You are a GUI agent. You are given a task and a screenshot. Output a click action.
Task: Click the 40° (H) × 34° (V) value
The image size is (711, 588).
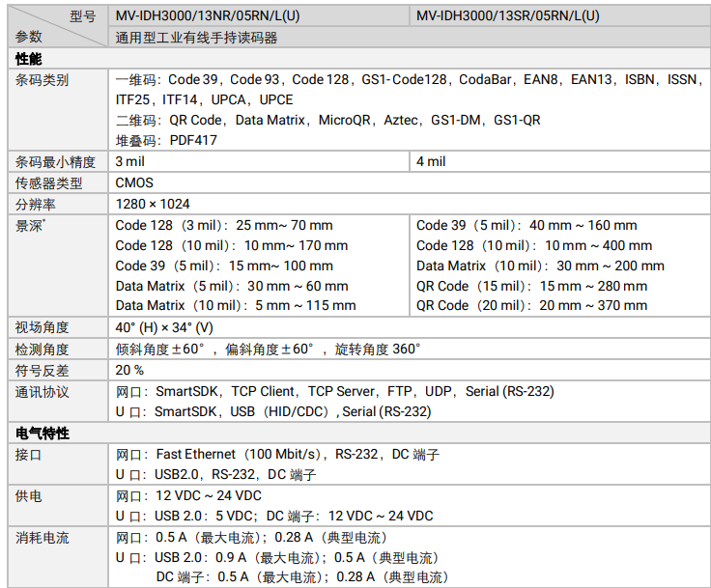164,327
